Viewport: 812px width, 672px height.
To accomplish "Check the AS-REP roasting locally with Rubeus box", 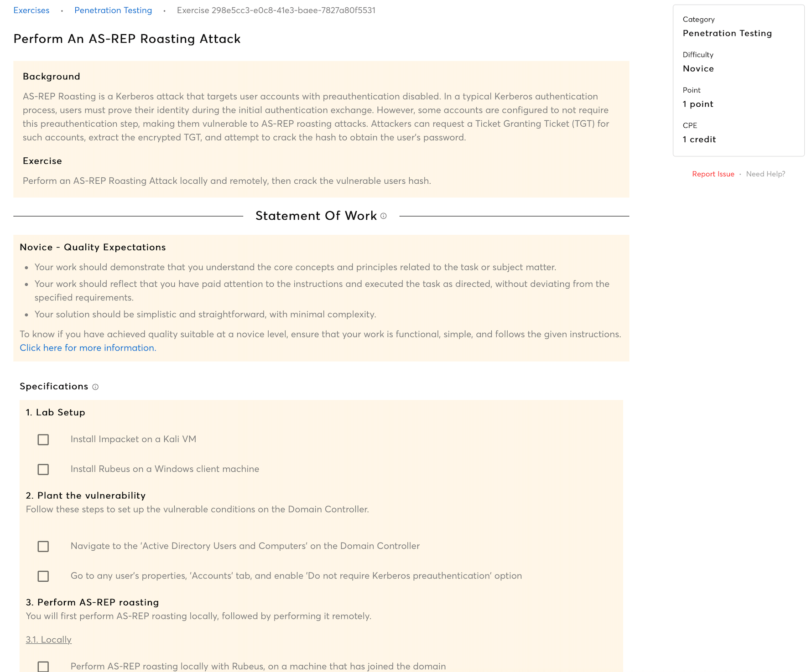I will point(43,667).
